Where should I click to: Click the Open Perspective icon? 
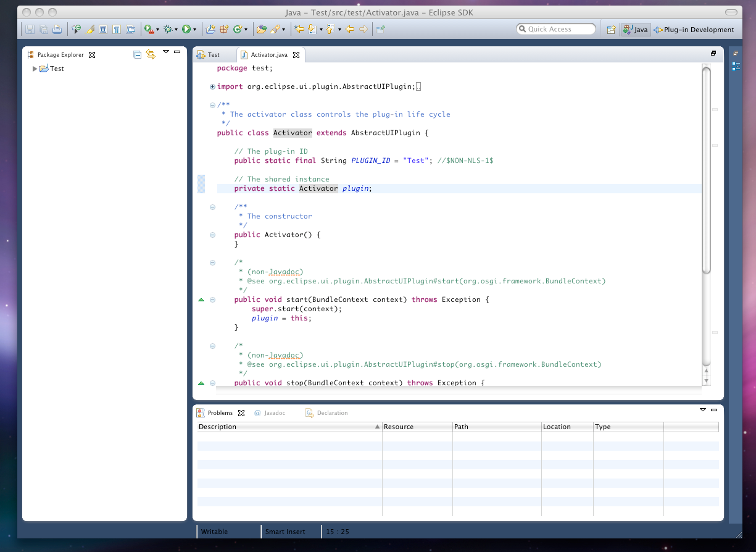pyautogui.click(x=611, y=30)
